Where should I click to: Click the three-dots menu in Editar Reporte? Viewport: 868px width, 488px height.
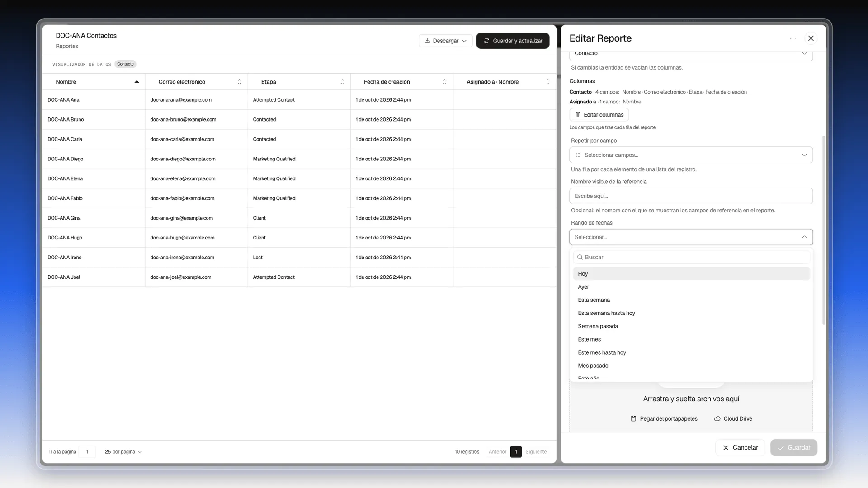point(793,38)
